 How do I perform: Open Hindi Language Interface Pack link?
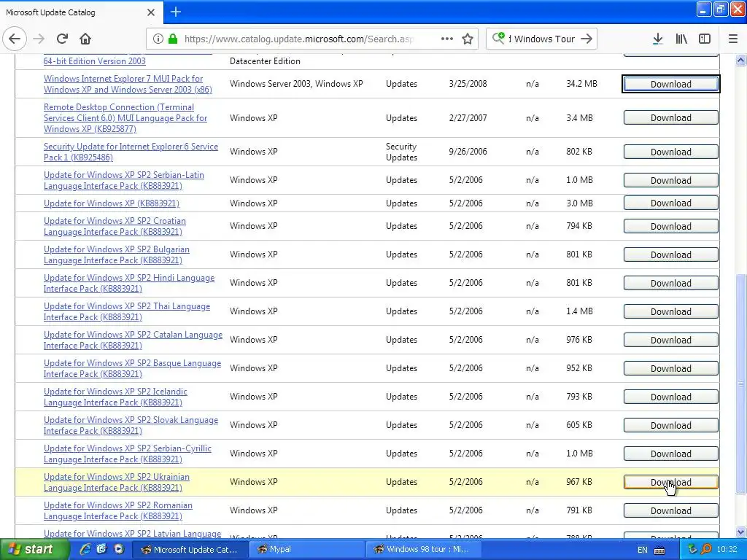(128, 284)
